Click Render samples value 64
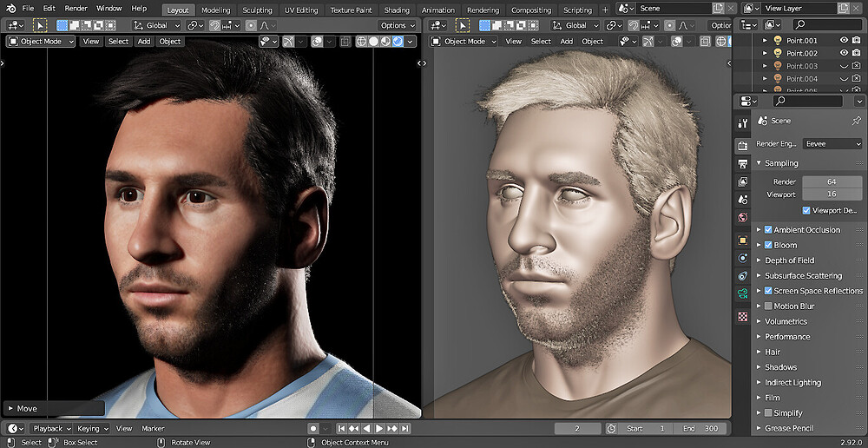 point(832,181)
